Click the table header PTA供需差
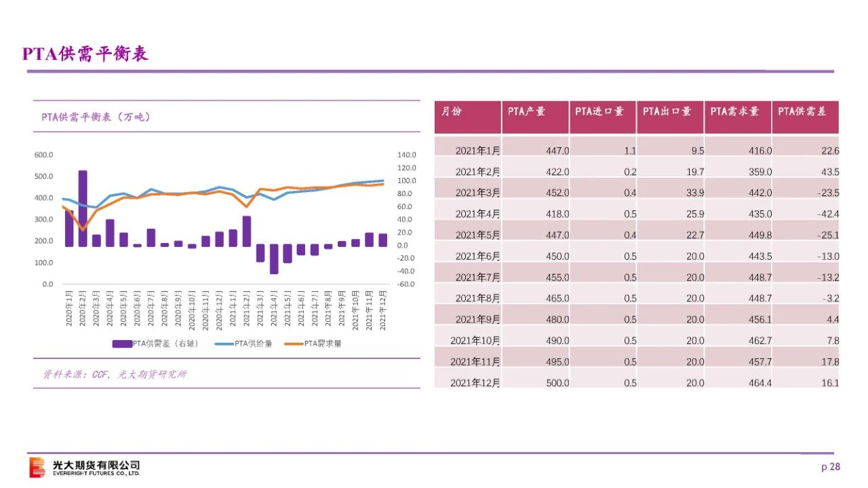 click(802, 111)
